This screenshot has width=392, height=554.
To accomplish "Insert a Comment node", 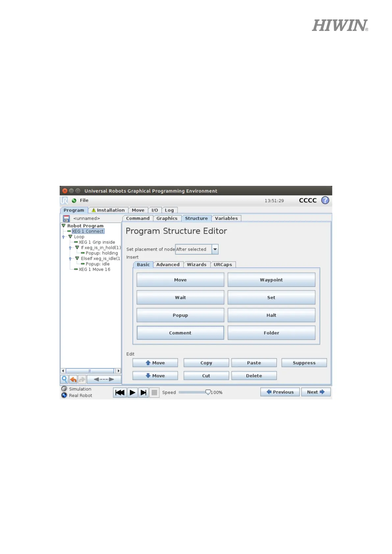I will (180, 333).
